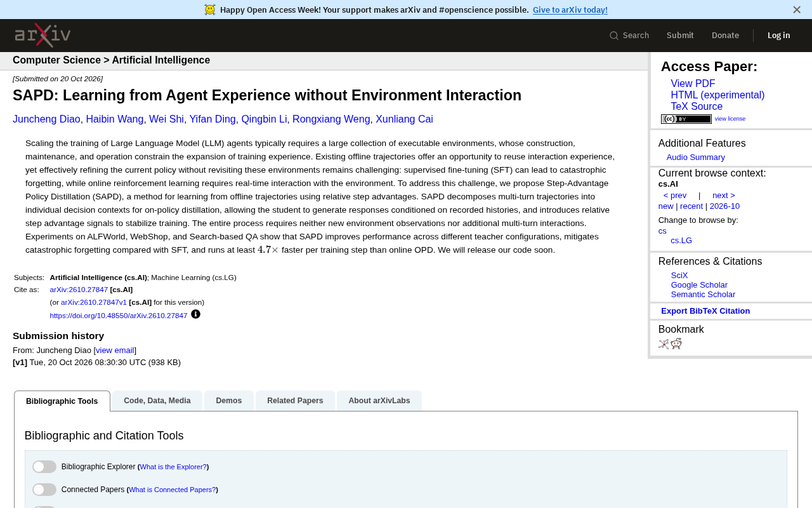Viewport: 812px width, 508px height.
Task: Open Semantic Scholar link
Action: pyautogui.click(x=703, y=295)
